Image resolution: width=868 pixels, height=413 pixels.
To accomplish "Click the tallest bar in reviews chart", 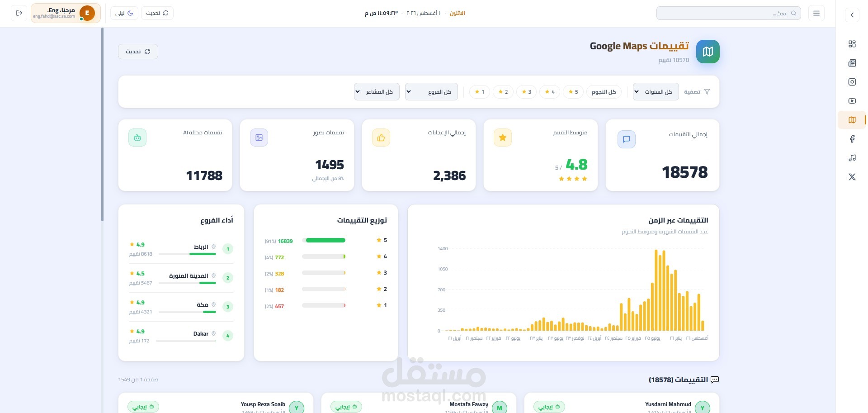I will pyautogui.click(x=656, y=290).
